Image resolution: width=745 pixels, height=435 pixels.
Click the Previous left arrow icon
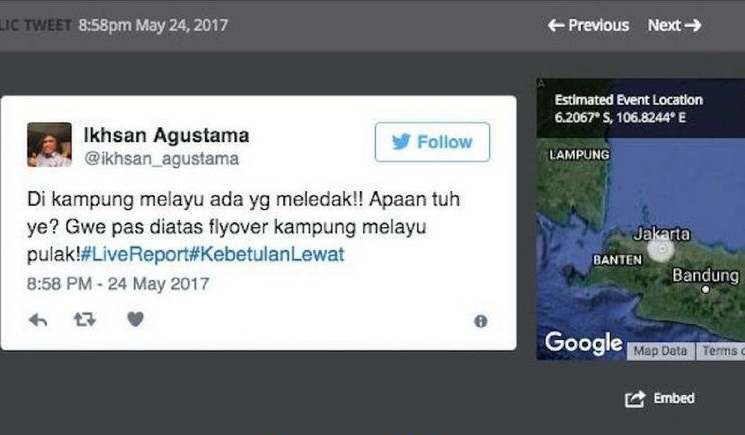(x=556, y=25)
